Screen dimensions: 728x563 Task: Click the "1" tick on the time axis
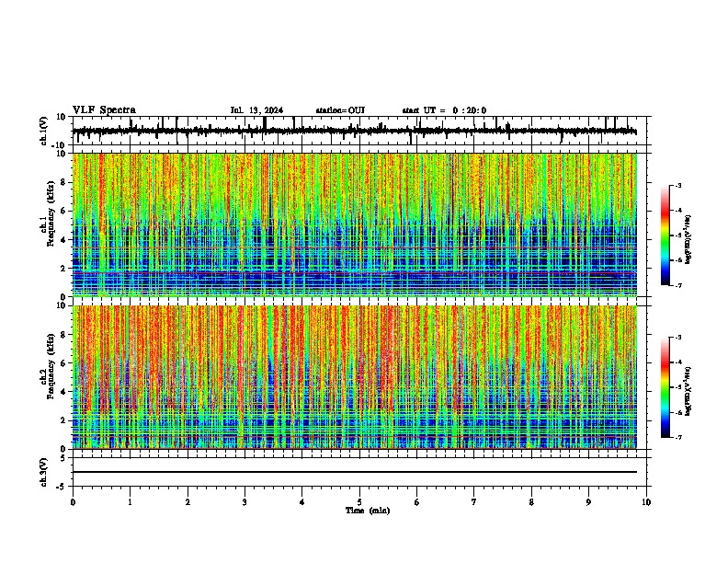point(130,502)
